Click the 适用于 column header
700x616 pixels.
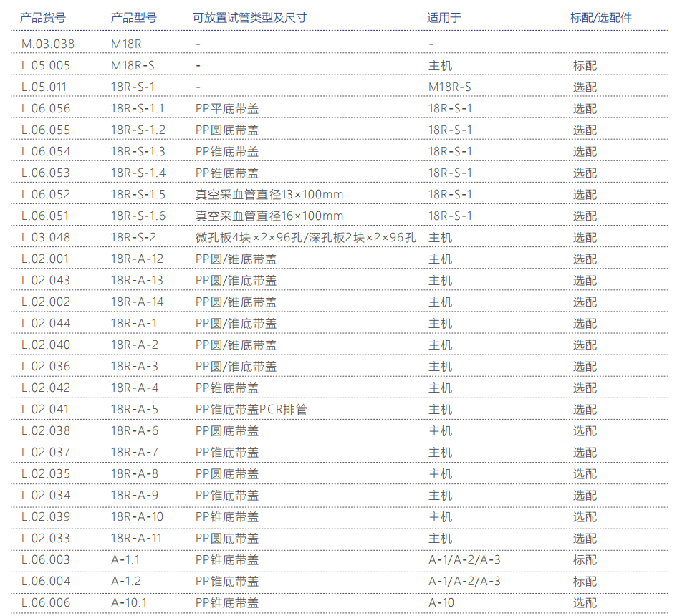coord(444,18)
